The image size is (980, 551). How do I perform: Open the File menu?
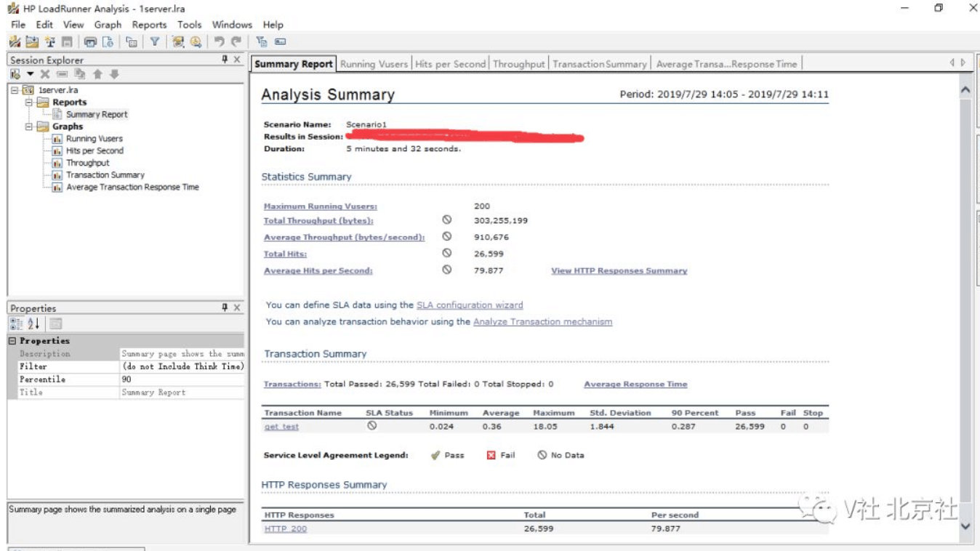click(18, 25)
